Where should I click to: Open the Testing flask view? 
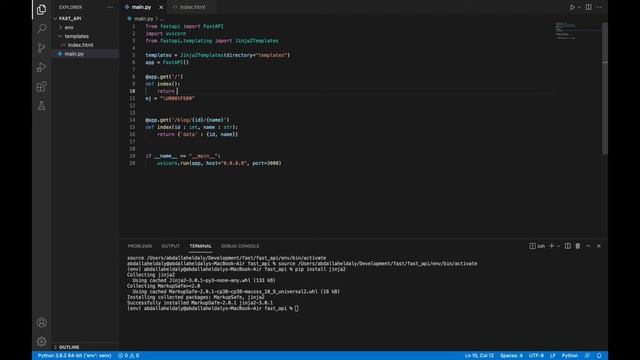point(41,106)
